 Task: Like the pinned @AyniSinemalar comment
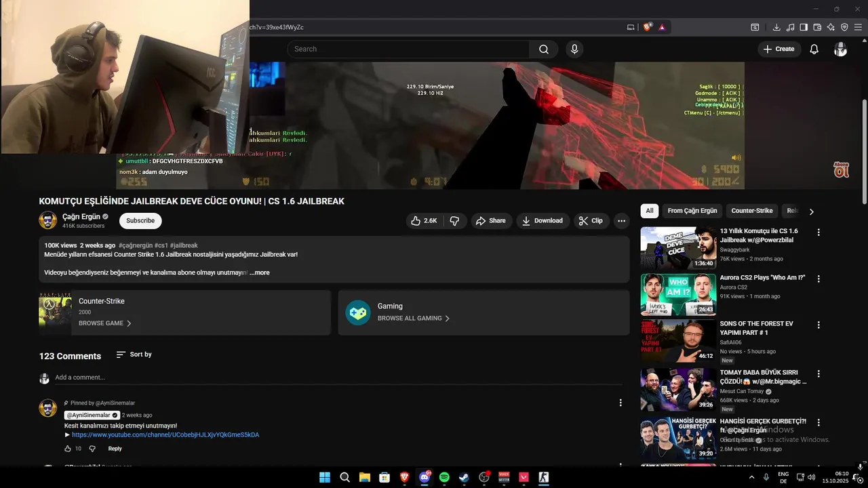[x=68, y=449]
